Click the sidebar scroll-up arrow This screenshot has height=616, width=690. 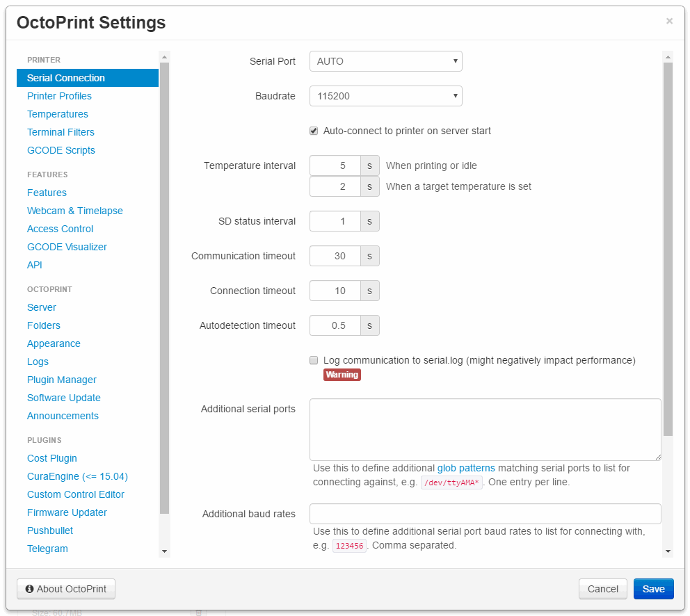click(x=164, y=57)
